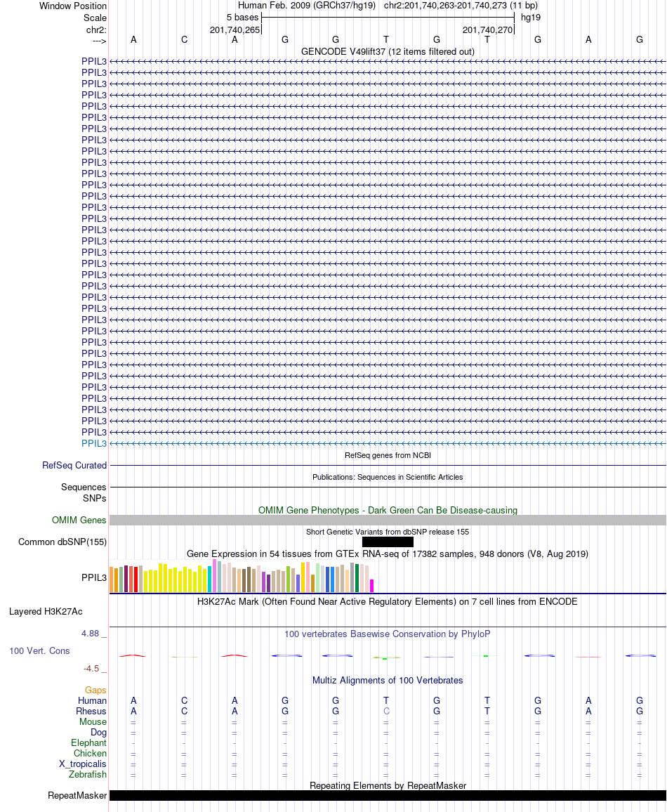Select the light-blue PPIL3 transcript label
This screenshot has height=812, width=667.
point(93,444)
